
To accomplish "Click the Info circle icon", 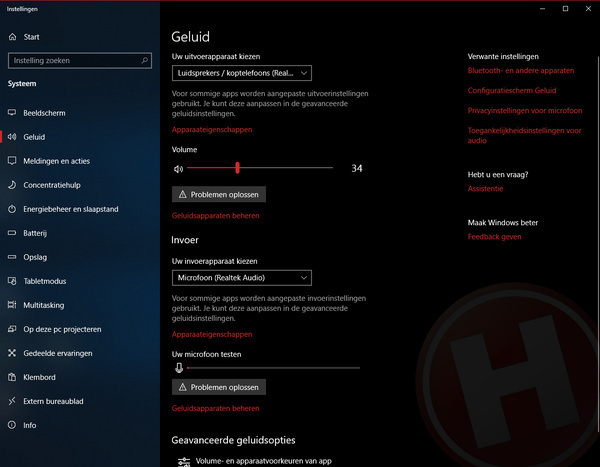I will coord(12,425).
